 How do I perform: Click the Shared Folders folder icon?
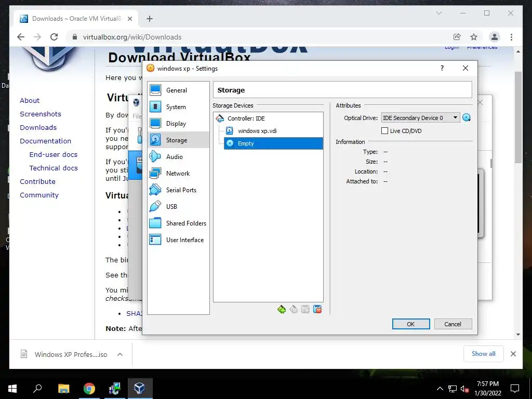point(155,223)
